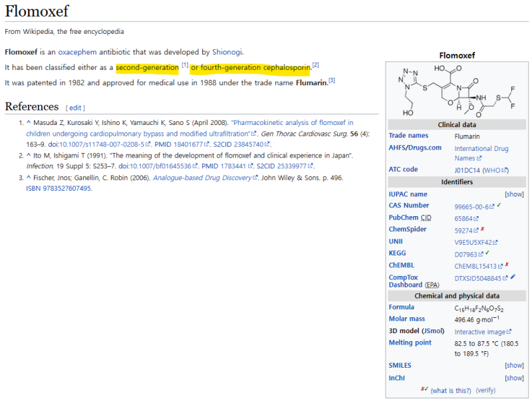This screenshot has width=532, height=401.
Task: Click the Trade names label link
Action: point(408,136)
